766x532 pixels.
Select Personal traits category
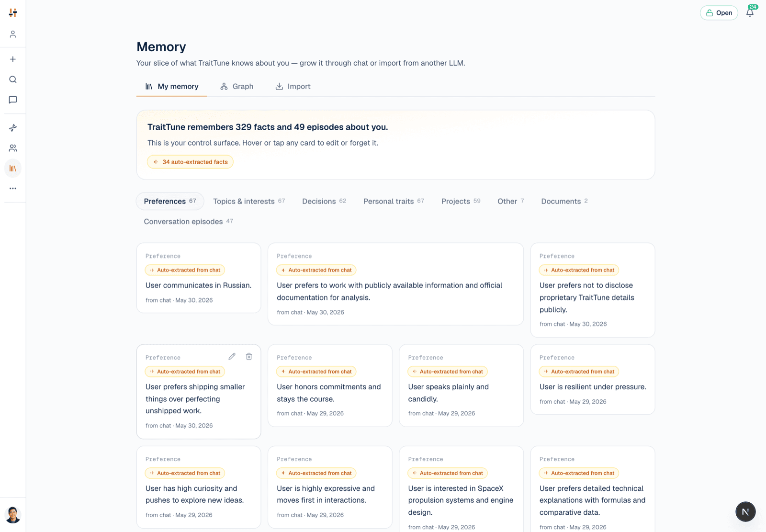pyautogui.click(x=394, y=201)
